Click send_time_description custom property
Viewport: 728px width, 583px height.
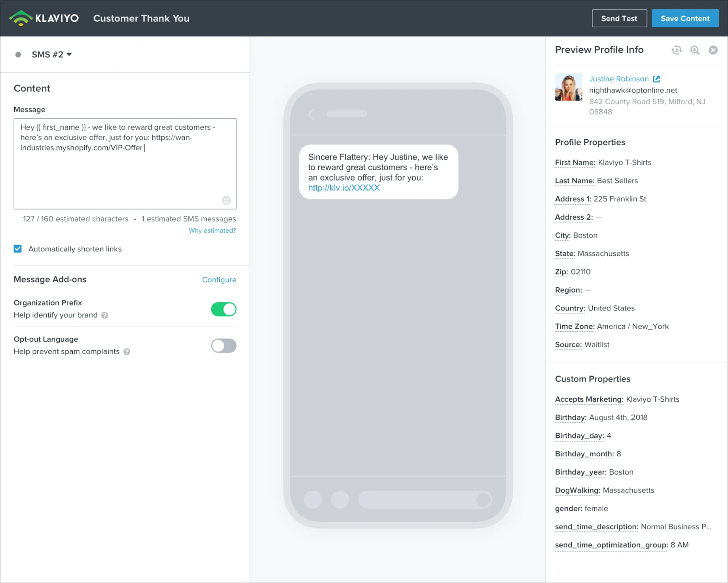[597, 527]
